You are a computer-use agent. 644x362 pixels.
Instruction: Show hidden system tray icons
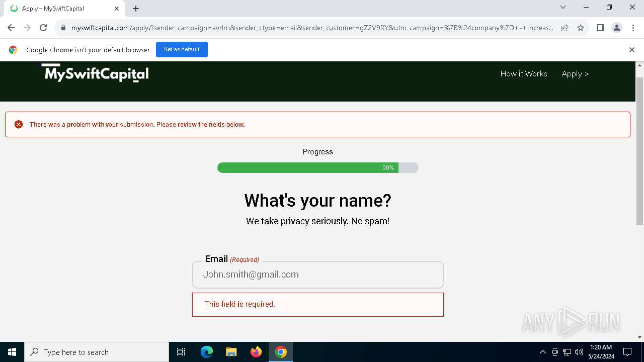[x=542, y=352]
